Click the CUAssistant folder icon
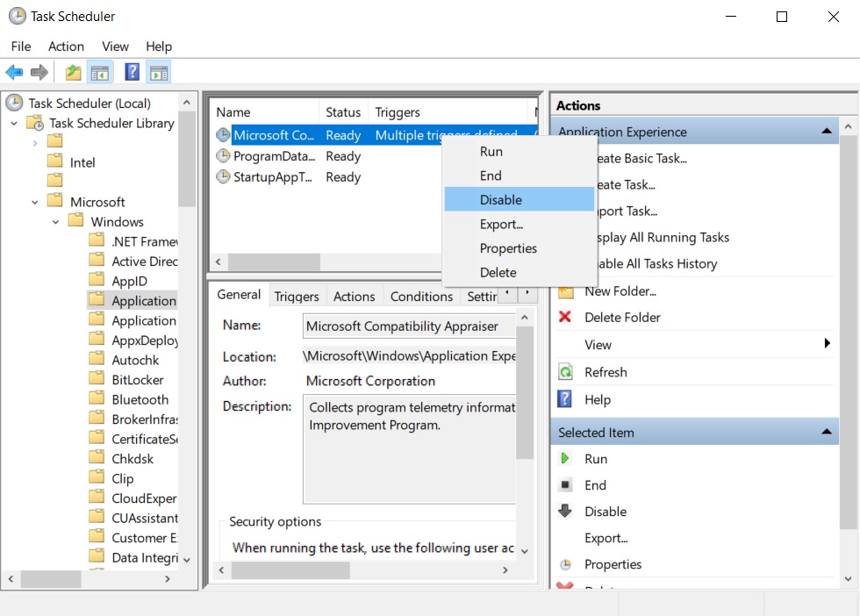Viewport: 860px width, 616px height. pyautogui.click(x=97, y=516)
